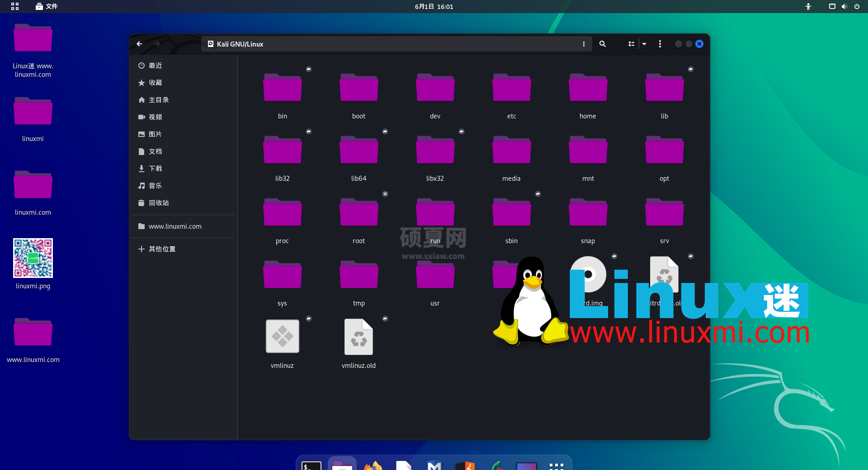Select the linuxmi.png QR code thumbnail
868x470 pixels.
33,258
